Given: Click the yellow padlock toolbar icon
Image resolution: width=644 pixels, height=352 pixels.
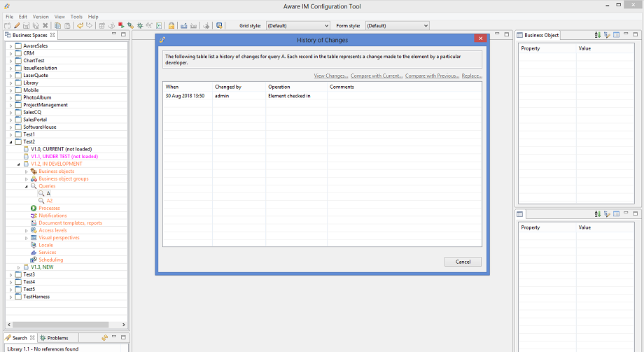Looking at the screenshot, I should click(x=171, y=25).
